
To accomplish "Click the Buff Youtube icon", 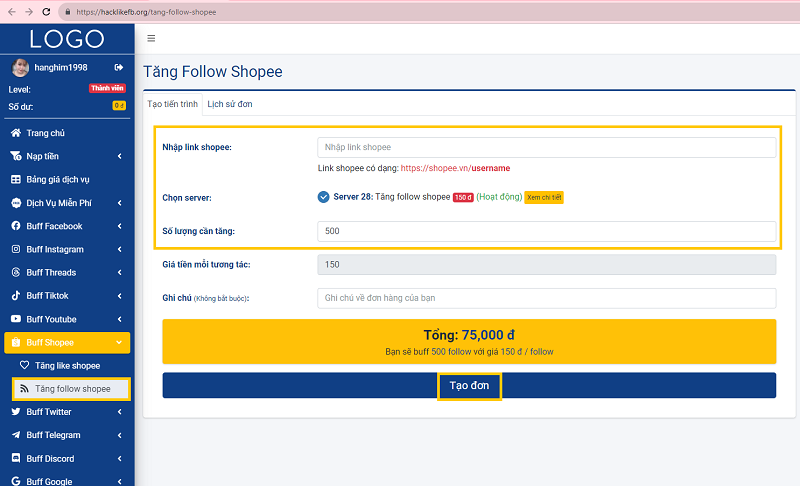I will point(16,319).
